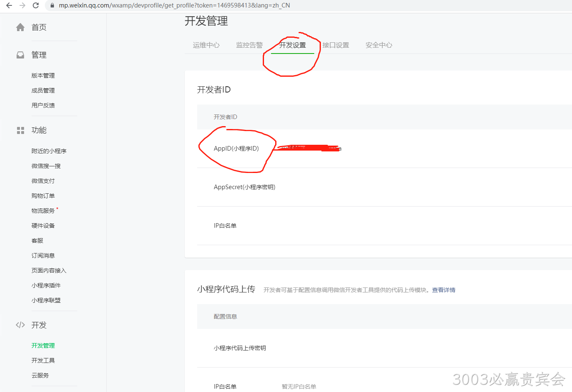Select 购物订单 in the sidebar
This screenshot has height=392, width=572.
(43, 196)
